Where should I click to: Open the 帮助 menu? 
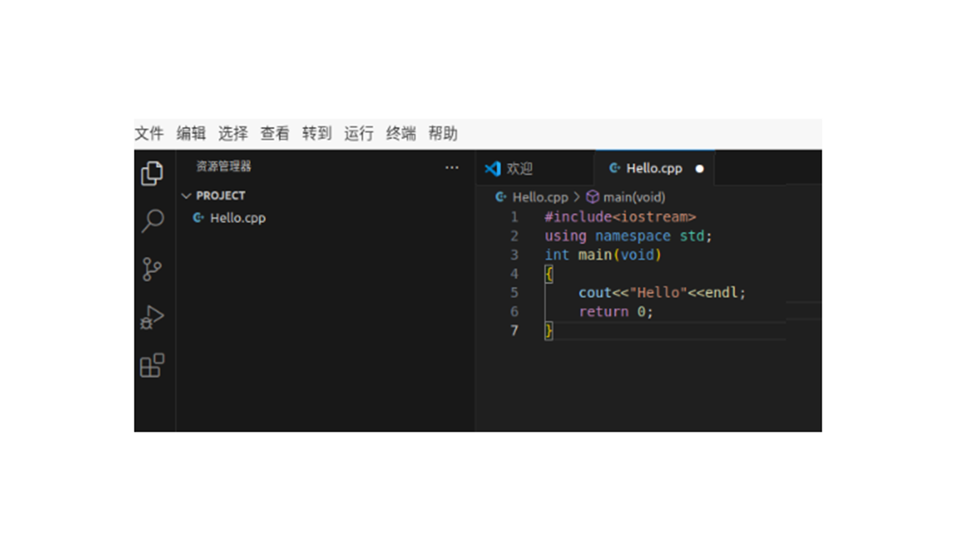click(x=443, y=134)
